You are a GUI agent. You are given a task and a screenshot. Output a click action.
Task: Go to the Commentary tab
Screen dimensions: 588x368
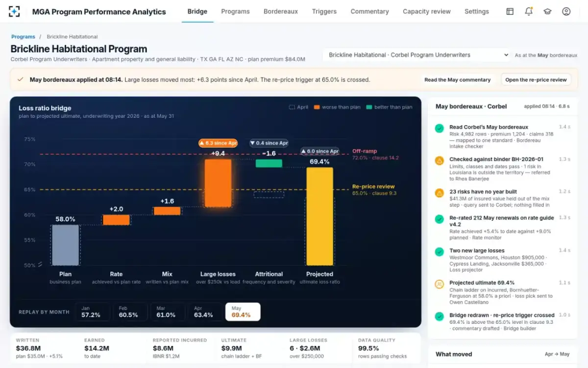[369, 11]
